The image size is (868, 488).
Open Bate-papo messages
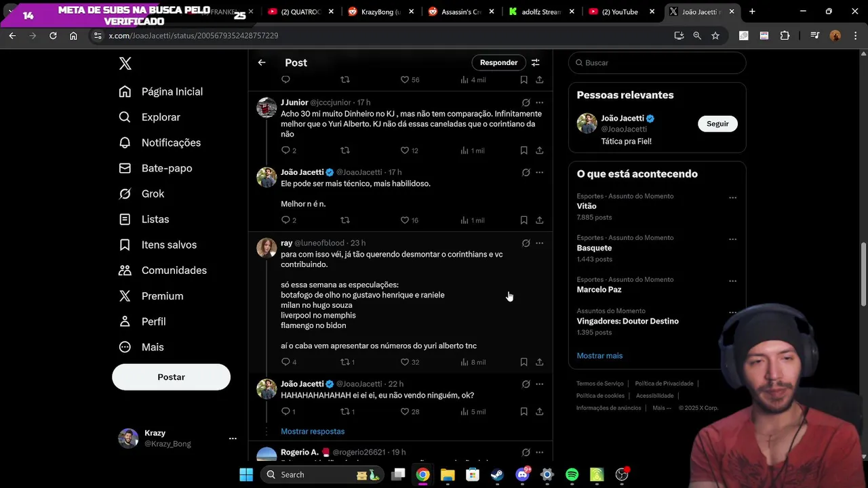click(x=155, y=168)
